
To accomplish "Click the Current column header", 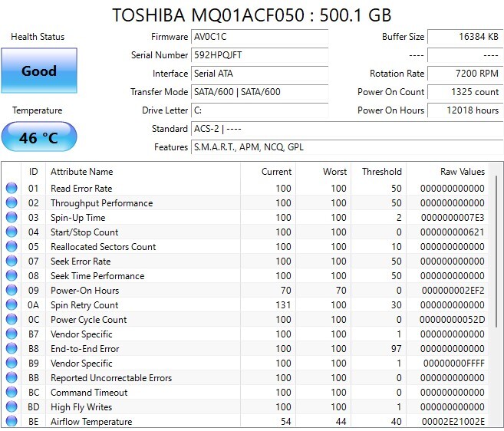I will coord(268,172).
